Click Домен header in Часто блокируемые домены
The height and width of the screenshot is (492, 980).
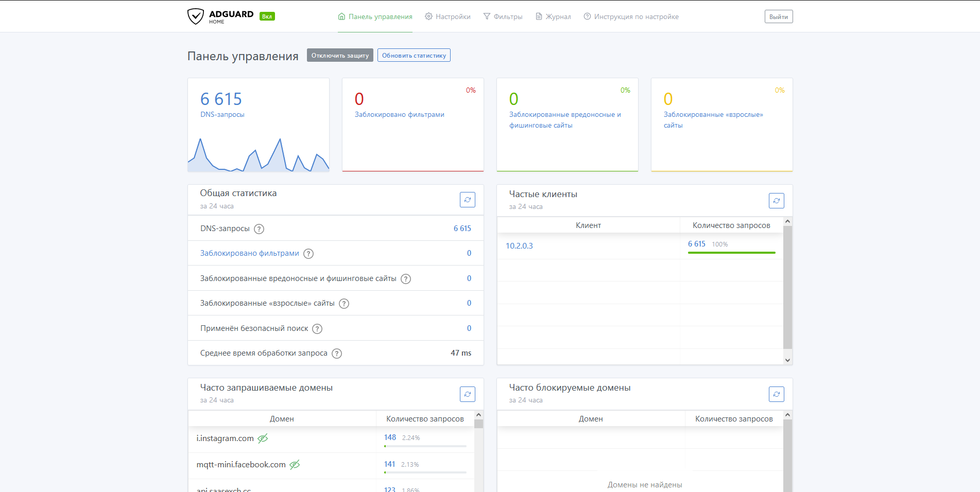coord(591,419)
